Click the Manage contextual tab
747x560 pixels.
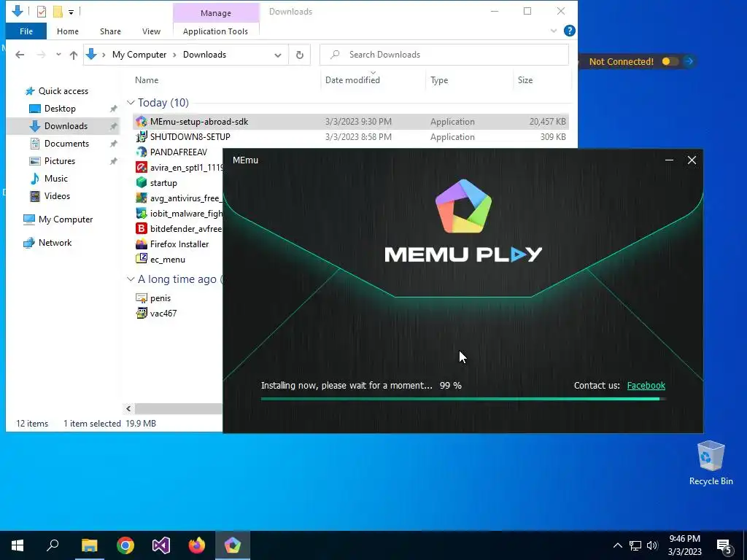point(216,13)
